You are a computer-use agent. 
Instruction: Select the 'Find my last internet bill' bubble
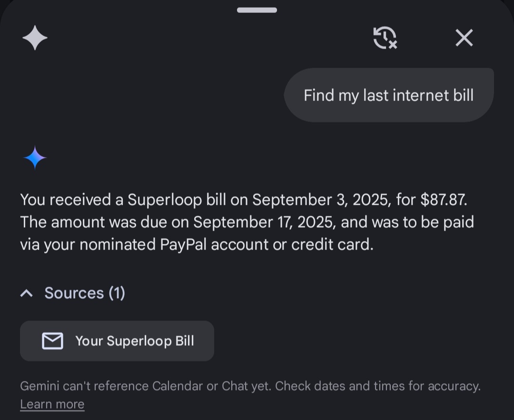pyautogui.click(x=389, y=95)
